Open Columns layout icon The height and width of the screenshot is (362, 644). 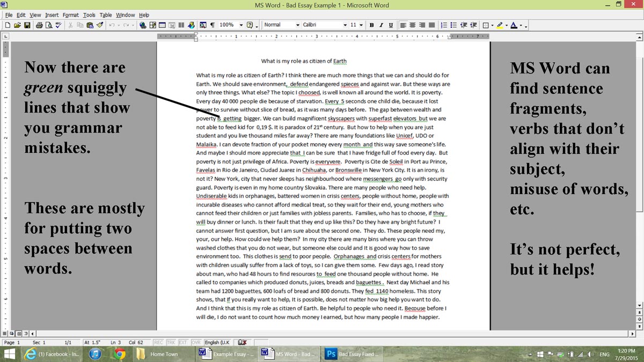(181, 25)
